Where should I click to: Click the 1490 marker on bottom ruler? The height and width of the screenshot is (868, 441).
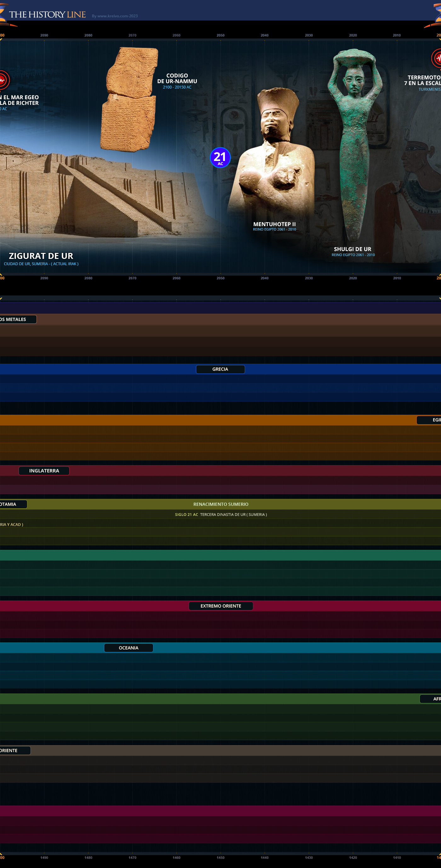(x=44, y=858)
